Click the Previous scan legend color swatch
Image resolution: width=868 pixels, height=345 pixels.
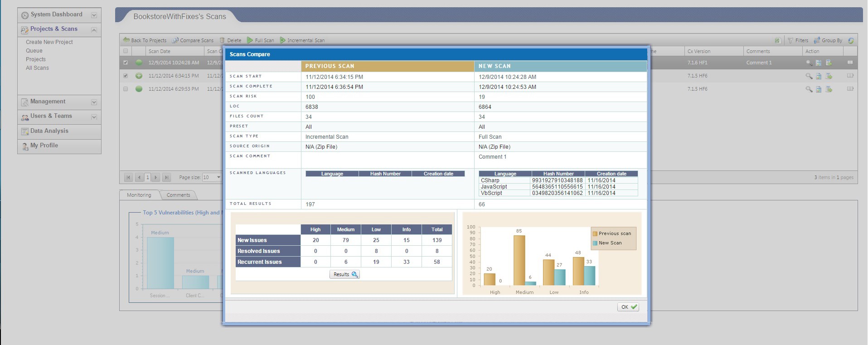595,233
